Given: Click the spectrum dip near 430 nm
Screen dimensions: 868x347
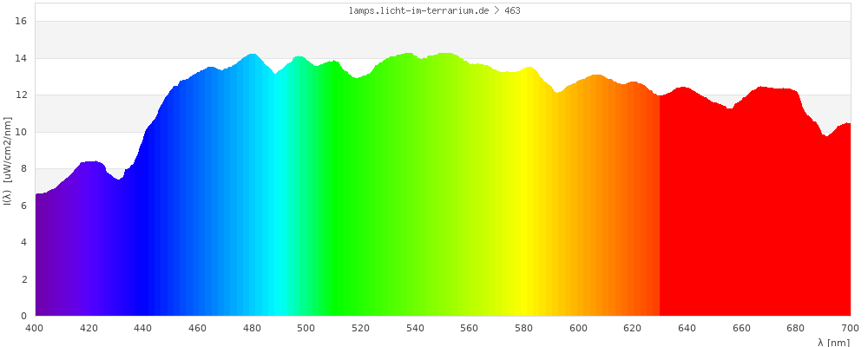Looking at the screenshot, I should tap(118, 180).
